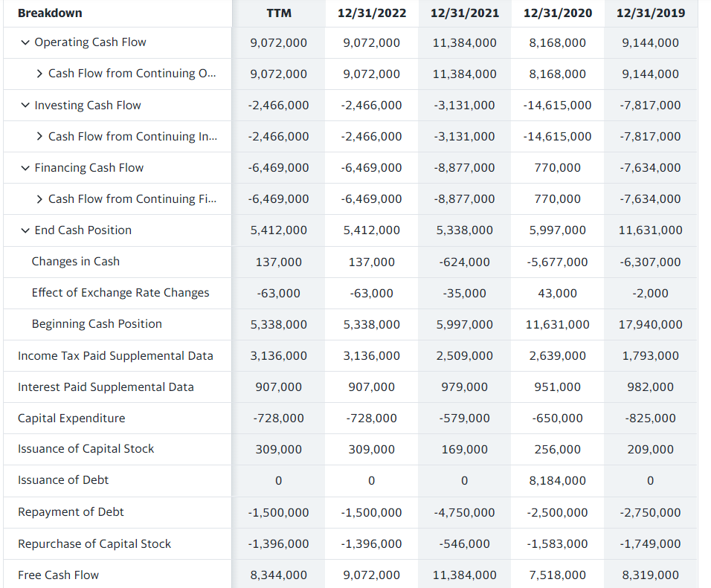Viewport: 711px width, 588px height.
Task: Click the Issuance of Capital Stock label
Action: coord(86,449)
